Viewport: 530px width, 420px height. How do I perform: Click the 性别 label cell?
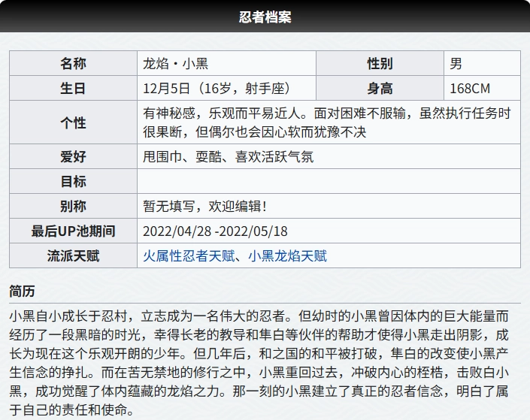[380, 64]
